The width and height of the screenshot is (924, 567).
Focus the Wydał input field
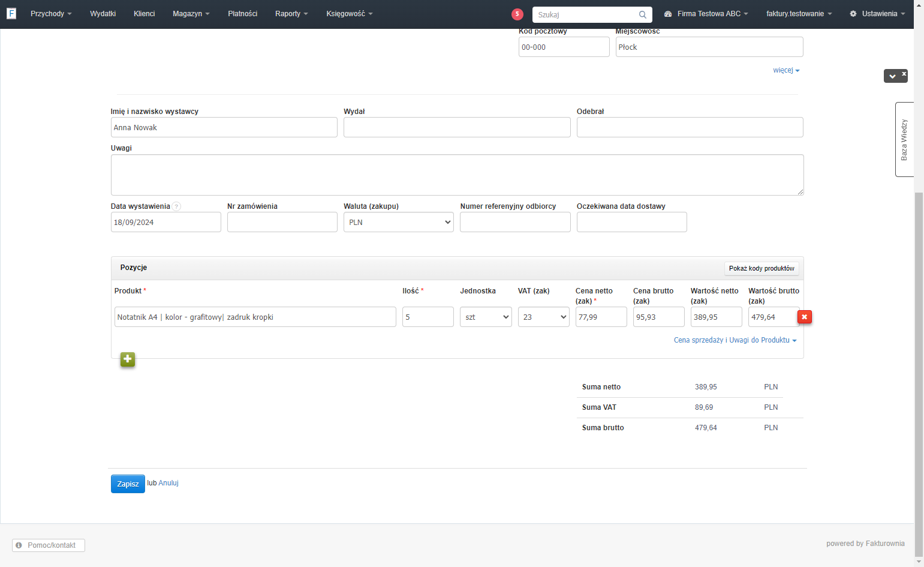tap(457, 127)
